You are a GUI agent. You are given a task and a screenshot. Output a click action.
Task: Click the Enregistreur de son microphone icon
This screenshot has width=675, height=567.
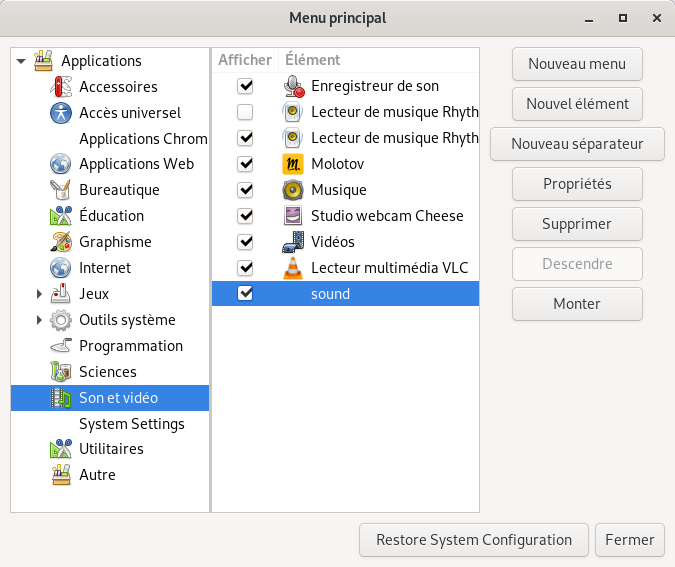coord(293,86)
